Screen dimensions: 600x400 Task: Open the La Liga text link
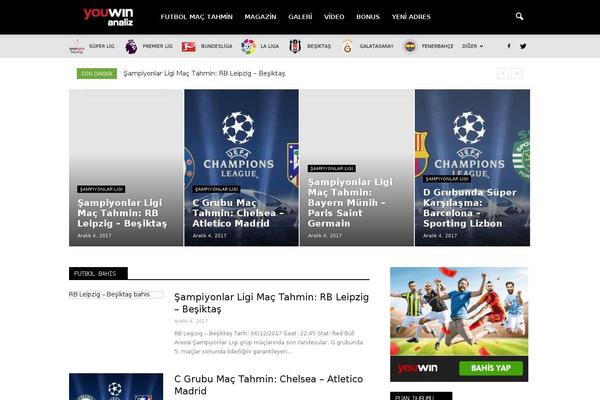(x=269, y=46)
